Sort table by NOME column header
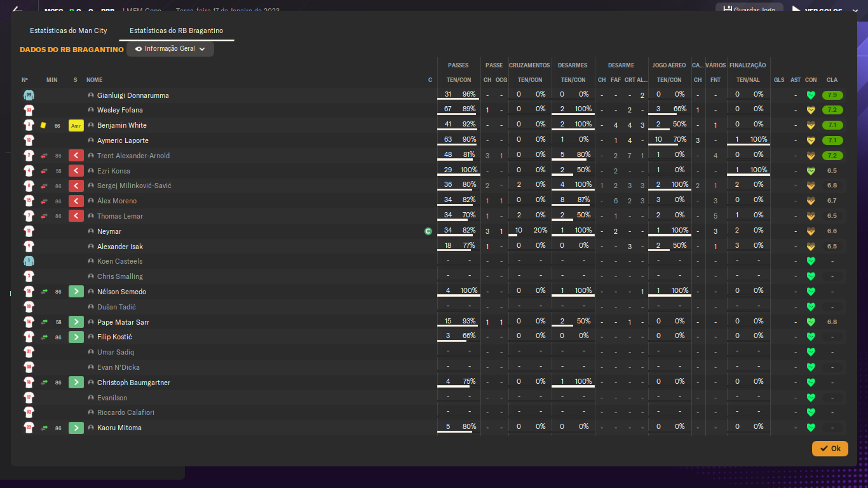The width and height of the screenshot is (868, 488). point(95,80)
